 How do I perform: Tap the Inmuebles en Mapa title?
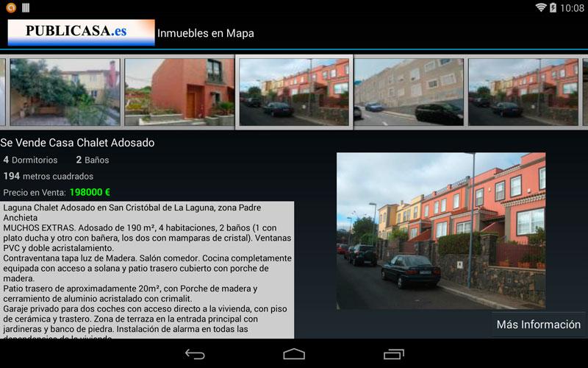pos(206,33)
